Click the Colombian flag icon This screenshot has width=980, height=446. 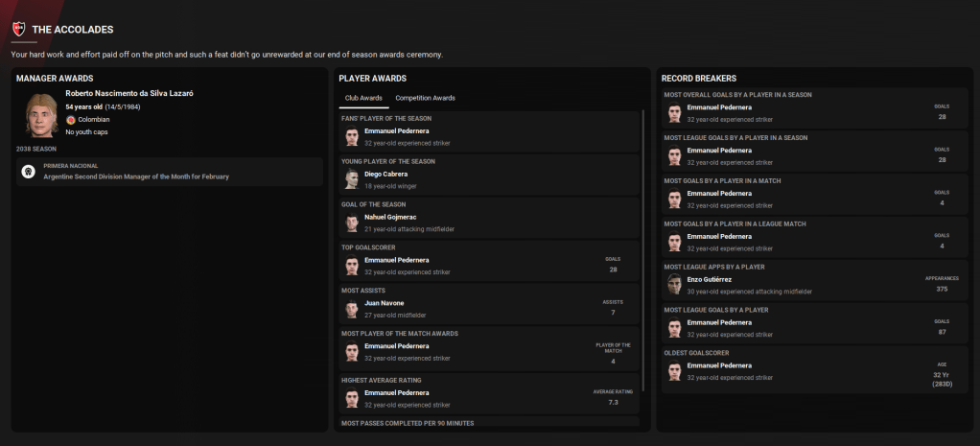[x=71, y=120]
